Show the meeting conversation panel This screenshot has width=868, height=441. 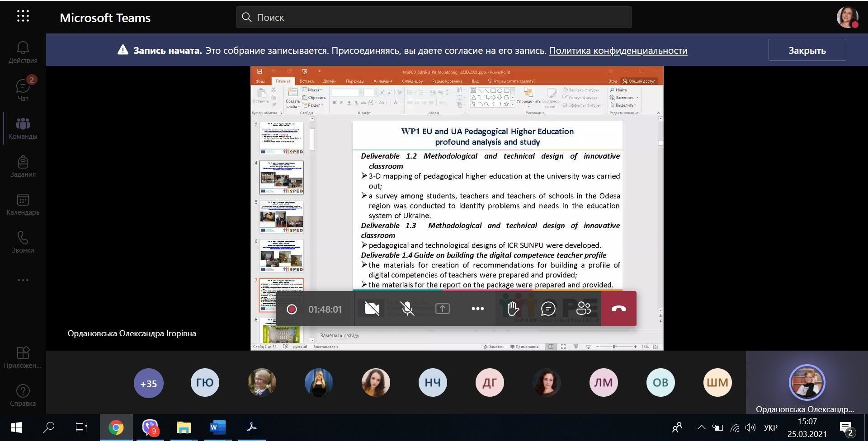pyautogui.click(x=548, y=309)
